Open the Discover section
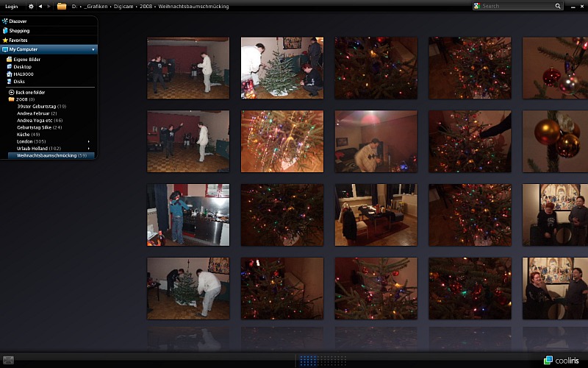The height and width of the screenshot is (368, 588). pyautogui.click(x=18, y=21)
